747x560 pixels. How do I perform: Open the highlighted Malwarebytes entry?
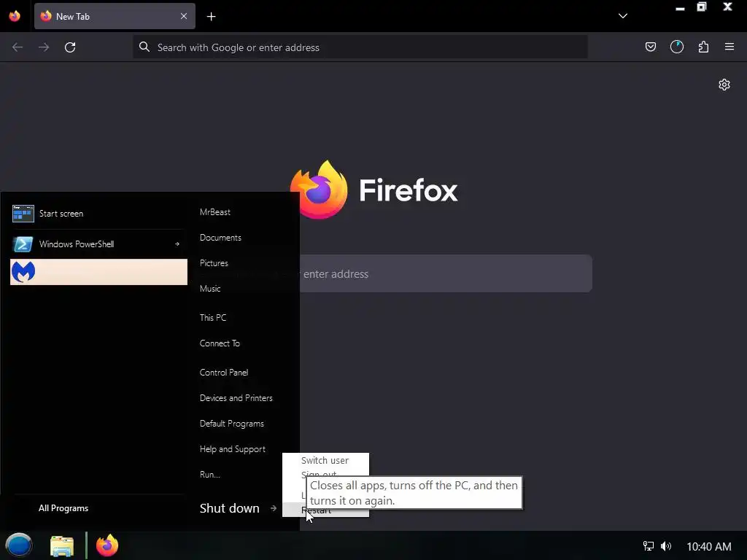tap(98, 272)
